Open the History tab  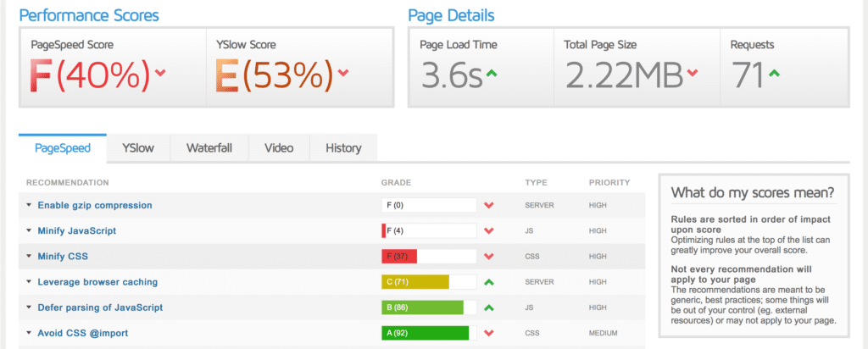pyautogui.click(x=342, y=148)
